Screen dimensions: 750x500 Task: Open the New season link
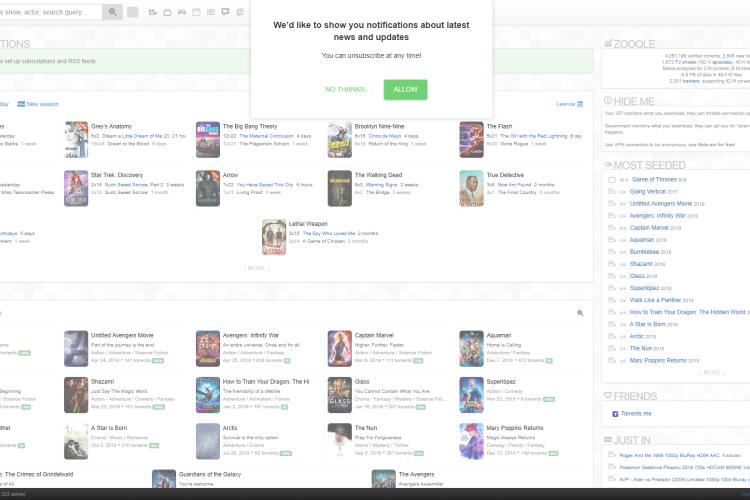(x=43, y=104)
